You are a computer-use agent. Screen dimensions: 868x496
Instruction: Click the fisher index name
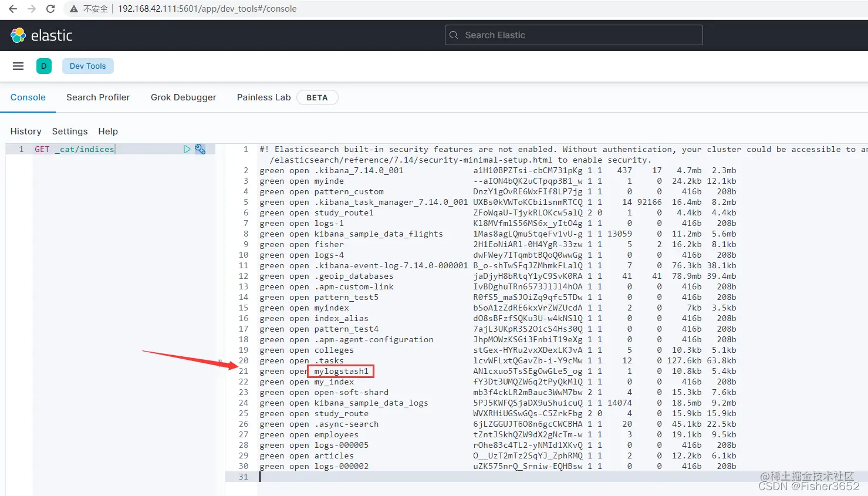point(329,244)
